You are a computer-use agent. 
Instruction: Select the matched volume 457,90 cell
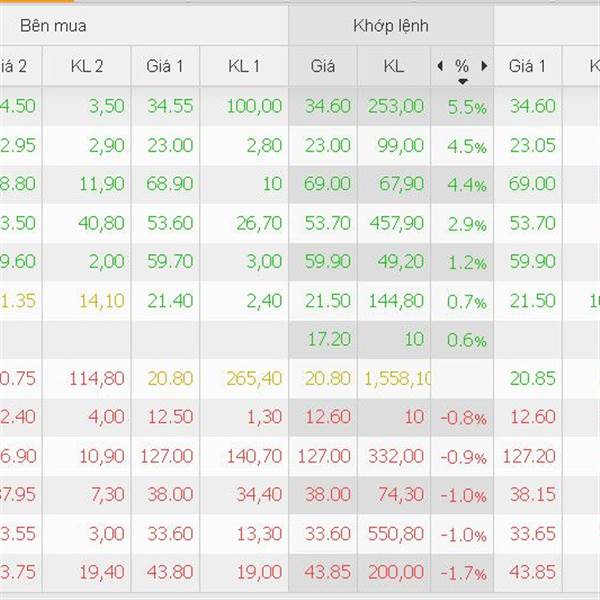[x=396, y=223]
